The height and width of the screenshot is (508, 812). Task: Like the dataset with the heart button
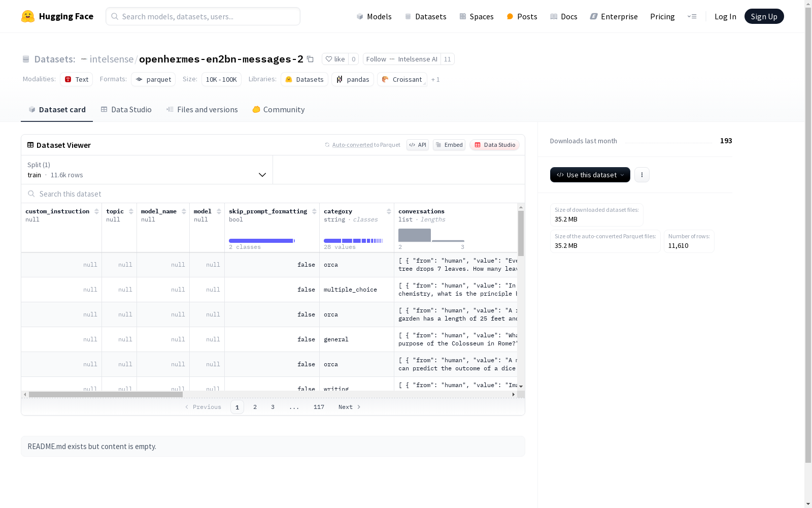tap(335, 59)
